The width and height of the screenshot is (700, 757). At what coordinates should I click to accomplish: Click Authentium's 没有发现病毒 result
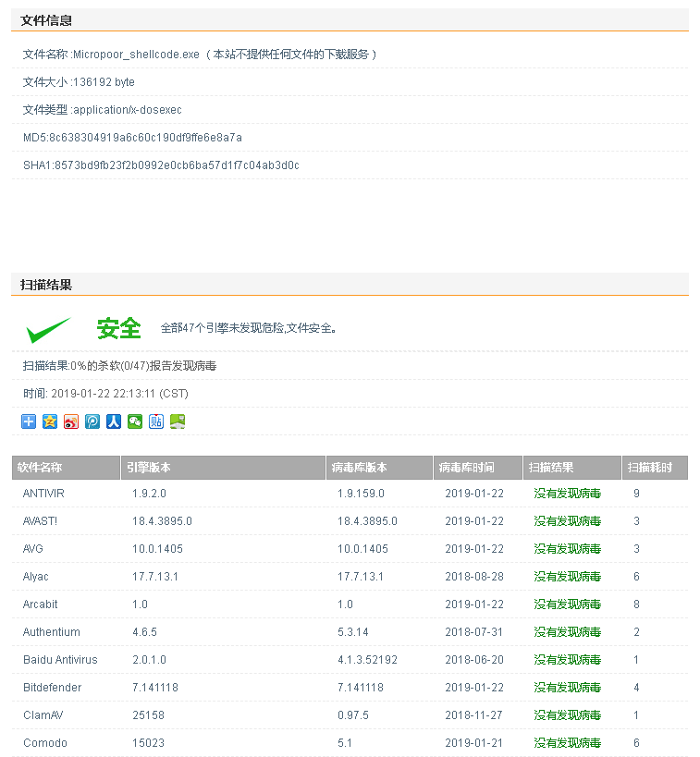567,632
